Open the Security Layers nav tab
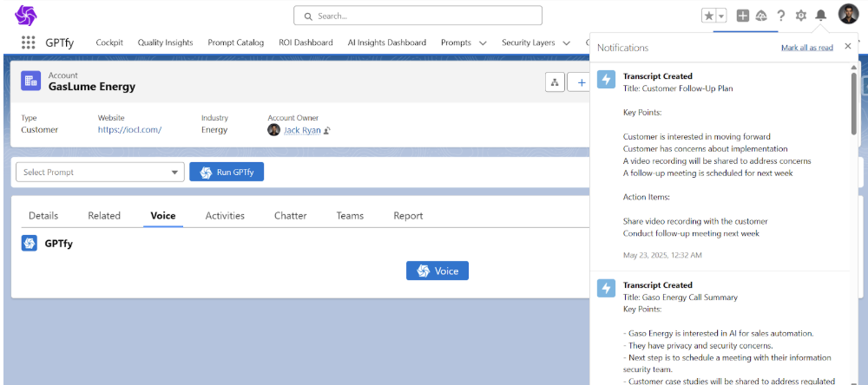This screenshot has height=385, width=868. [x=528, y=42]
